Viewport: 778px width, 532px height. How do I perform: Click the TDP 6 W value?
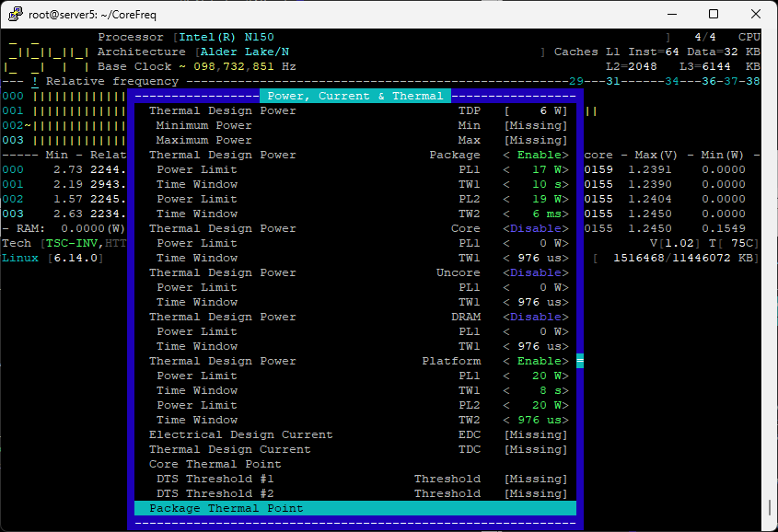point(535,110)
